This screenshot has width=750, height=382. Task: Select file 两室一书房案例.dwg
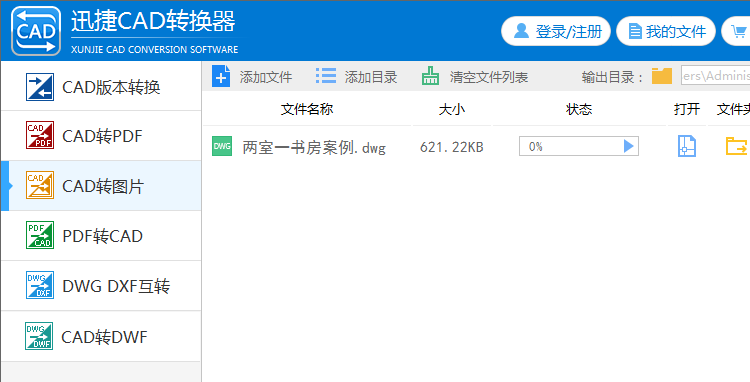click(314, 147)
